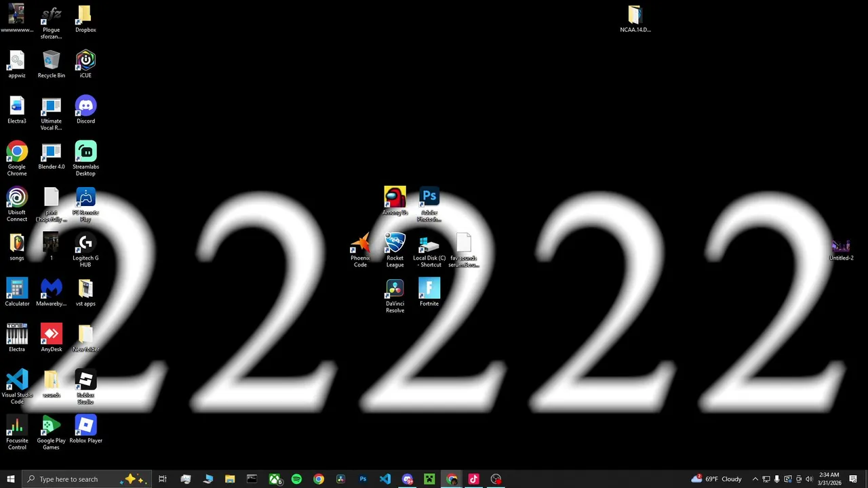
Task: Click the taskbar search box
Action: click(86, 479)
